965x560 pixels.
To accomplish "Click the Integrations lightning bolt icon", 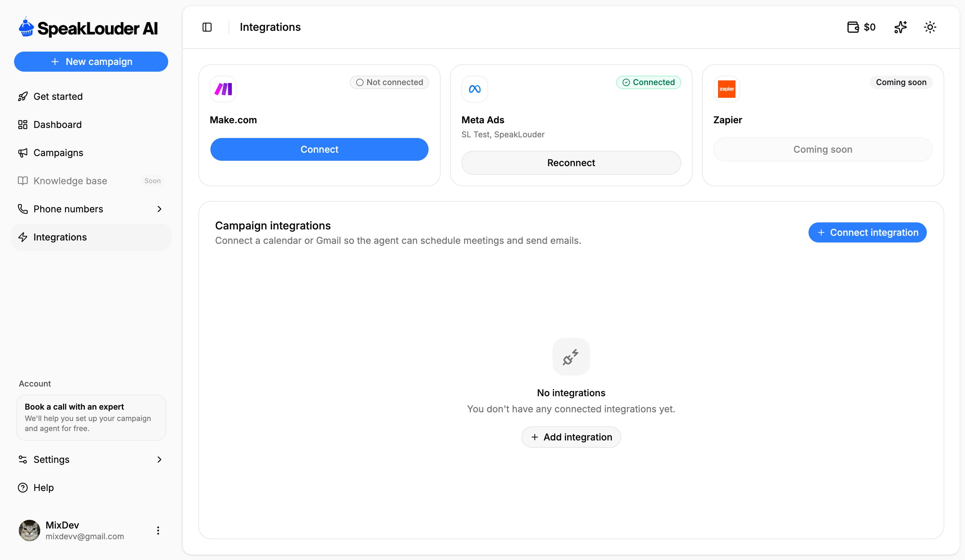I will tap(23, 237).
